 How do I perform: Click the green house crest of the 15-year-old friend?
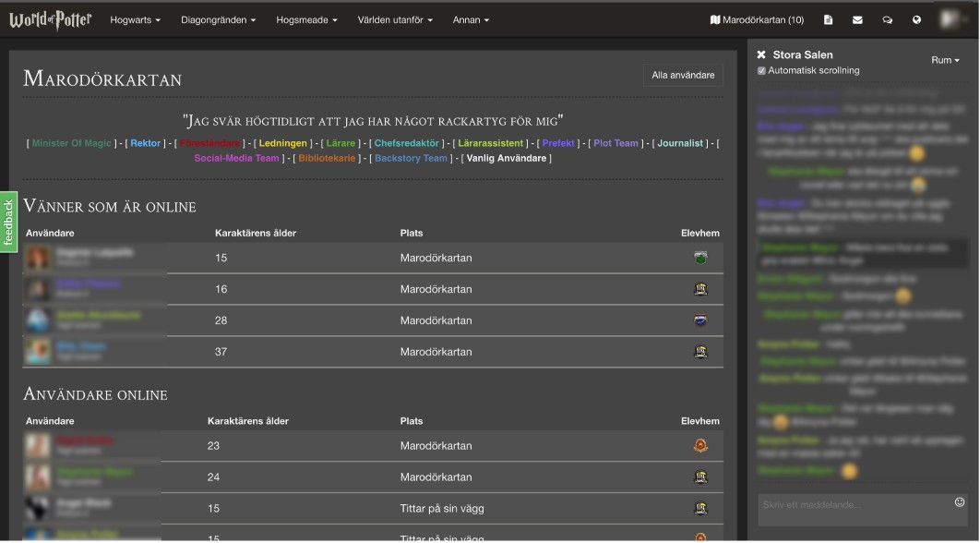coord(700,258)
